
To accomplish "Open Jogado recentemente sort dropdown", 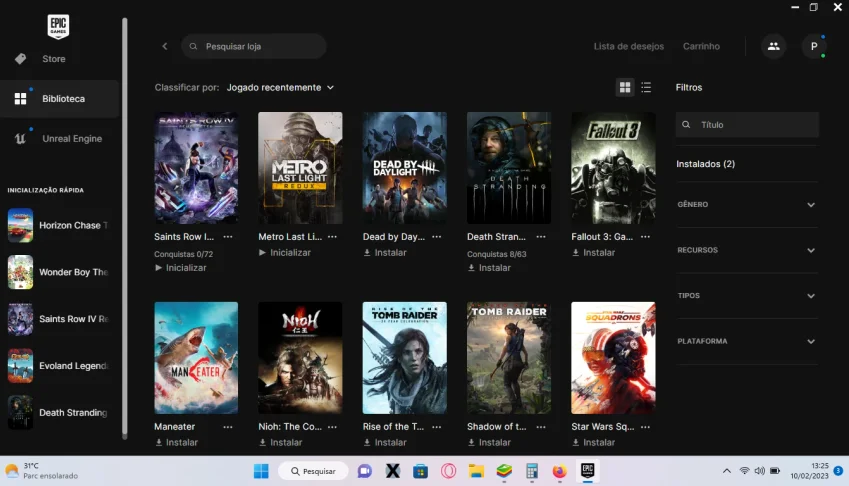I will 280,87.
